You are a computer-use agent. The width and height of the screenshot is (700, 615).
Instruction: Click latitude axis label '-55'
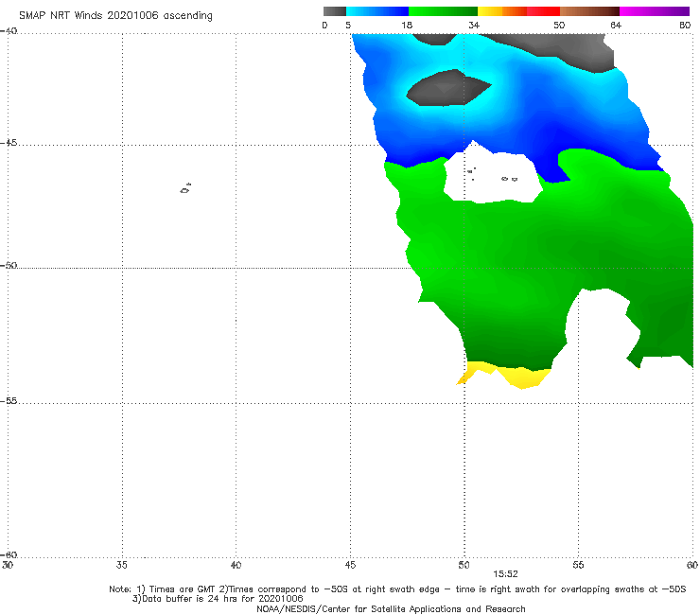click(x=9, y=401)
